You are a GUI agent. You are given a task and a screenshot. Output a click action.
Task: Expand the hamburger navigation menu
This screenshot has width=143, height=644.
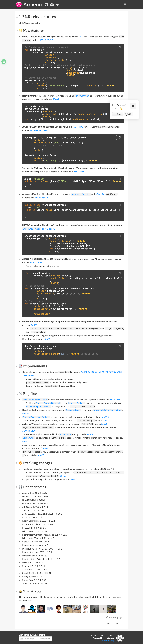(125, 4)
